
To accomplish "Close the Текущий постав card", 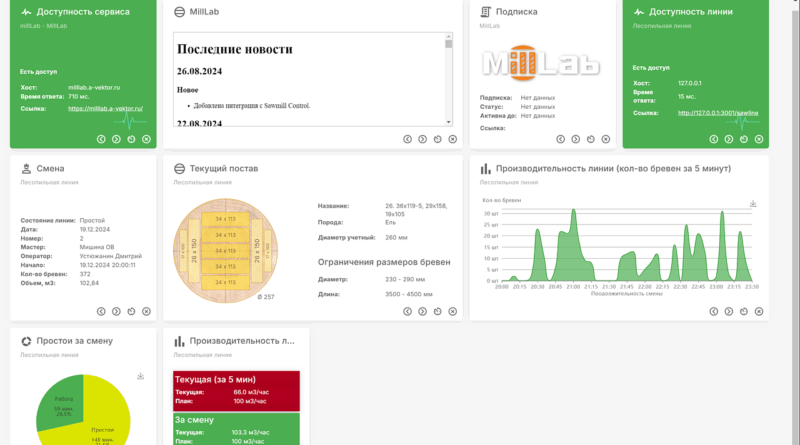I will [453, 311].
